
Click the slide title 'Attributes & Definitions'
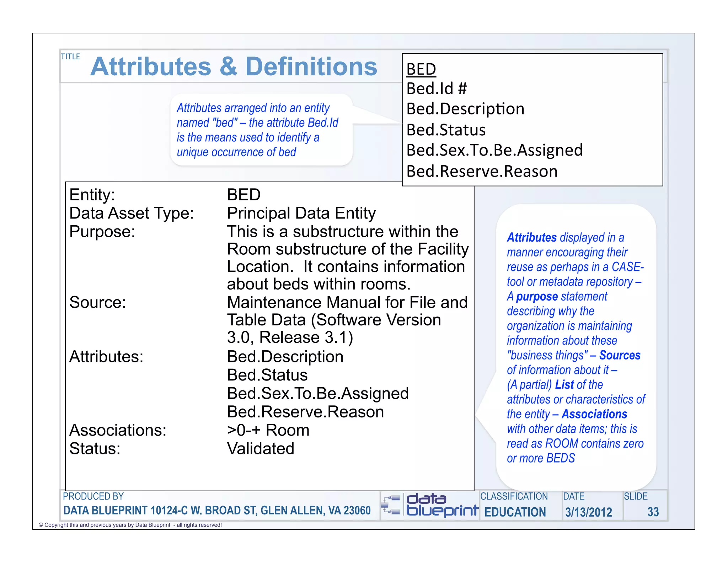234,66
